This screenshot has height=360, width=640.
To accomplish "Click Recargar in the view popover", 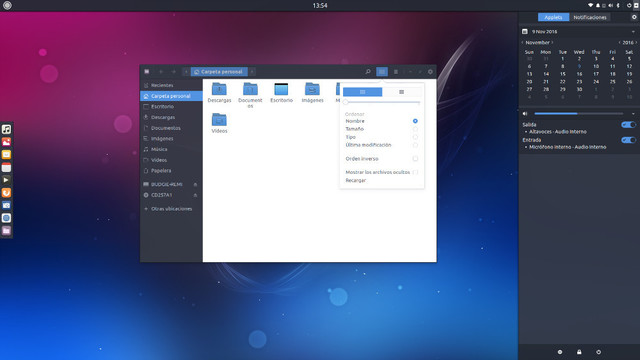I will (x=356, y=180).
